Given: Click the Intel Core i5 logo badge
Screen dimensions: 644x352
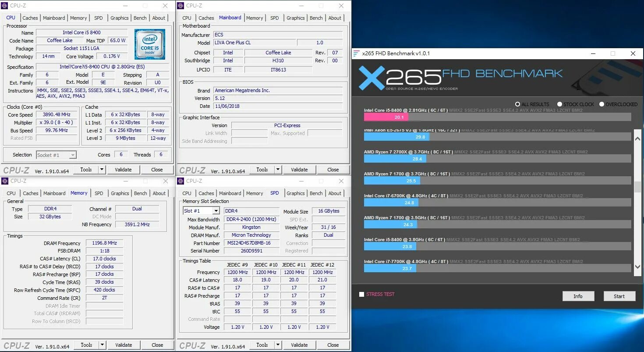Looking at the screenshot, I should pos(150,44).
